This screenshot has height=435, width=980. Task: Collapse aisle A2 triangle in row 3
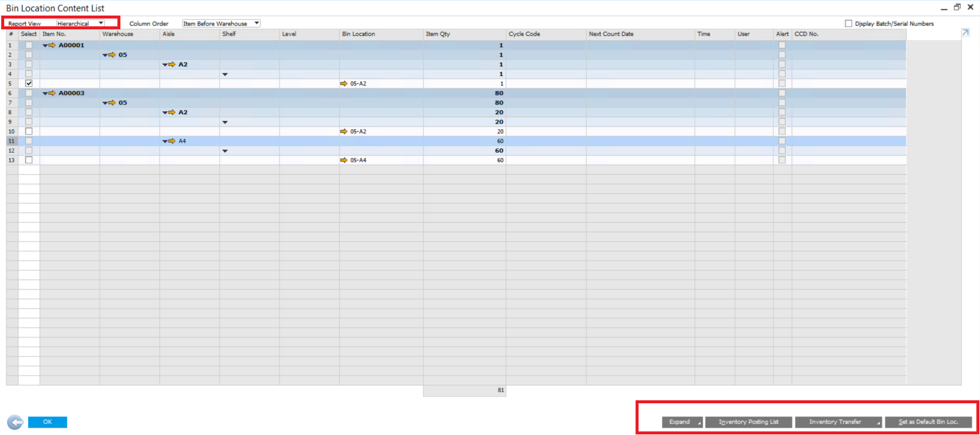[165, 65]
